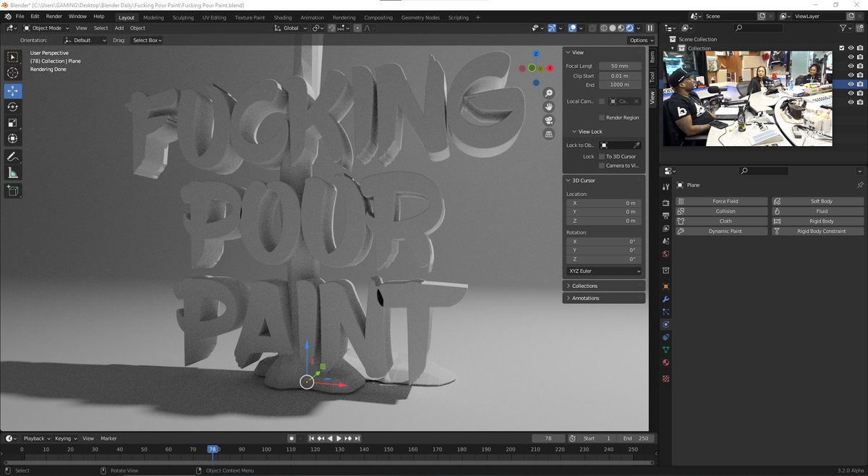The height and width of the screenshot is (476, 868).
Task: Activate the Transform tool
Action: (x=13, y=138)
